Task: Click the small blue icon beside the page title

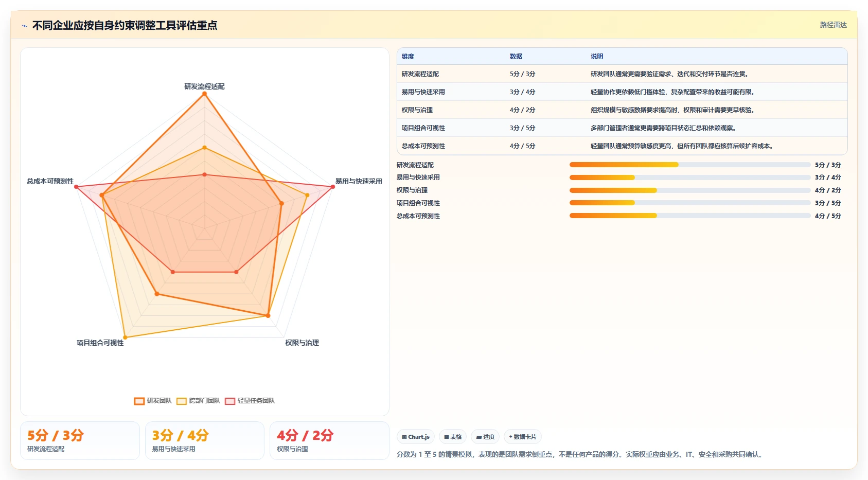Action: coord(24,26)
